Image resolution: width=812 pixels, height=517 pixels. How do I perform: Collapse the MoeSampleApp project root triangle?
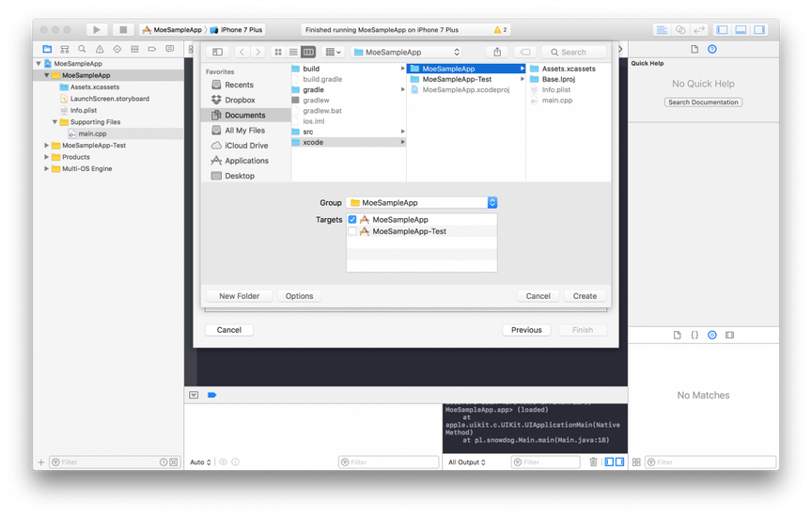[39, 64]
